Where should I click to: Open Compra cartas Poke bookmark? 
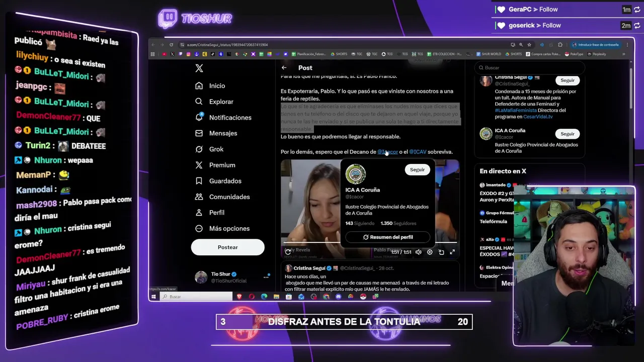point(544,54)
